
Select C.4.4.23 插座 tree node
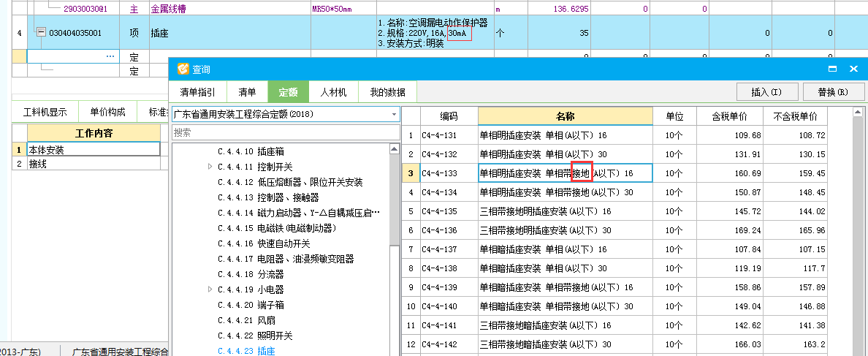246,351
